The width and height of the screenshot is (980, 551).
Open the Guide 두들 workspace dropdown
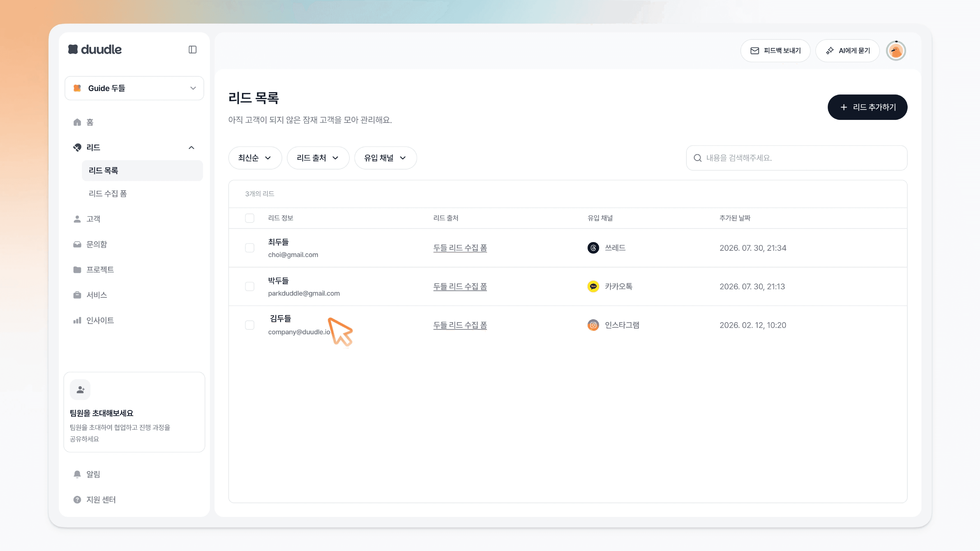tap(134, 88)
